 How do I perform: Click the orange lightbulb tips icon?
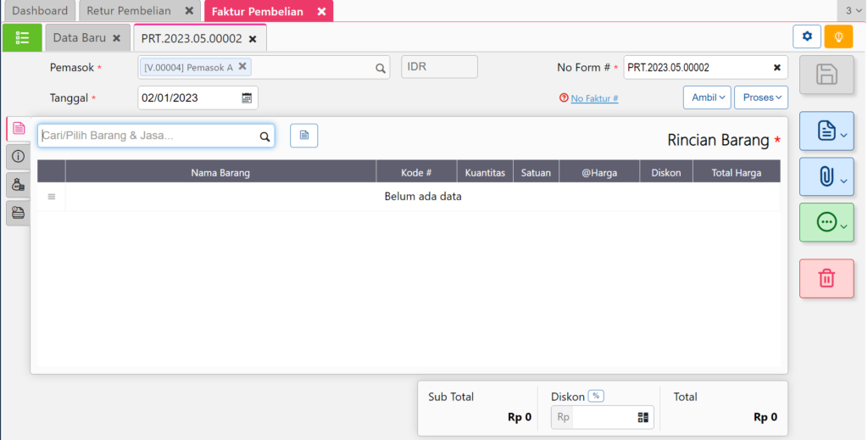point(838,36)
